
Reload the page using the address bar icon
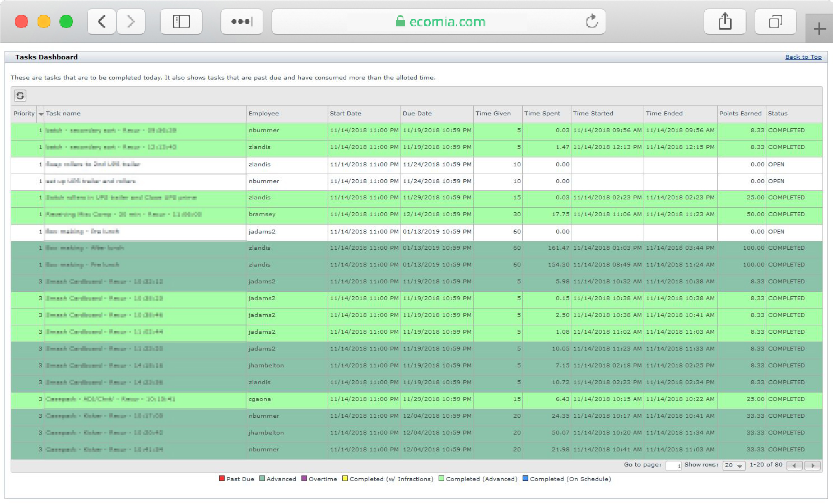[592, 22]
